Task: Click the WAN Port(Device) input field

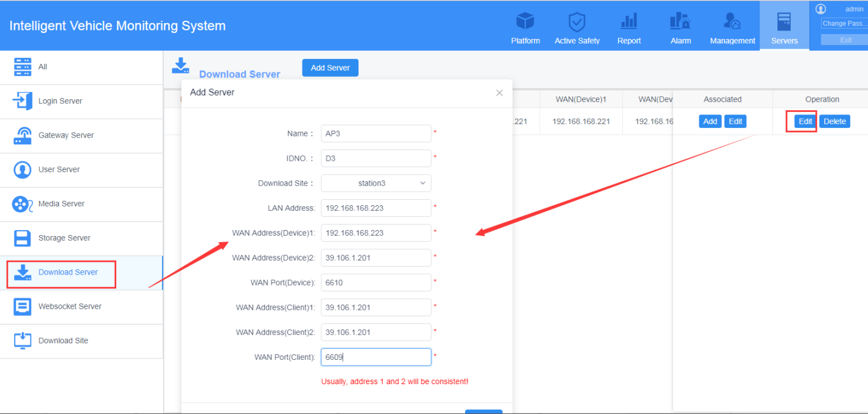Action: pos(376,282)
